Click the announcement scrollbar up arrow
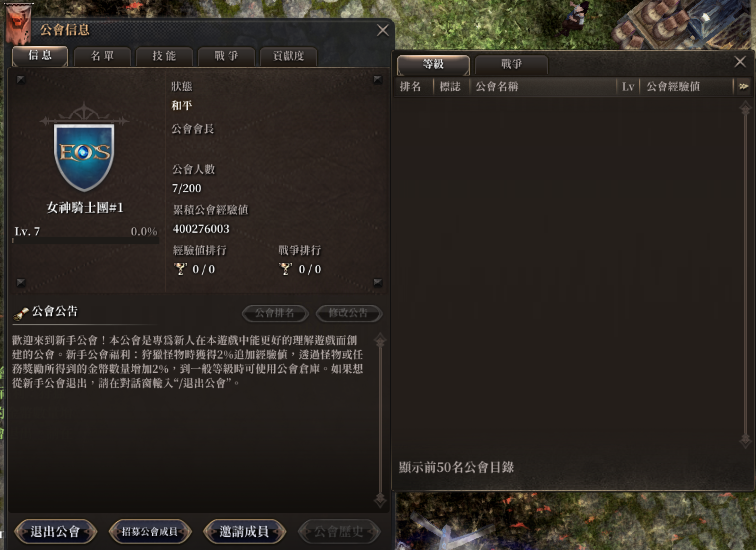This screenshot has width=756, height=550. pyautogui.click(x=380, y=340)
